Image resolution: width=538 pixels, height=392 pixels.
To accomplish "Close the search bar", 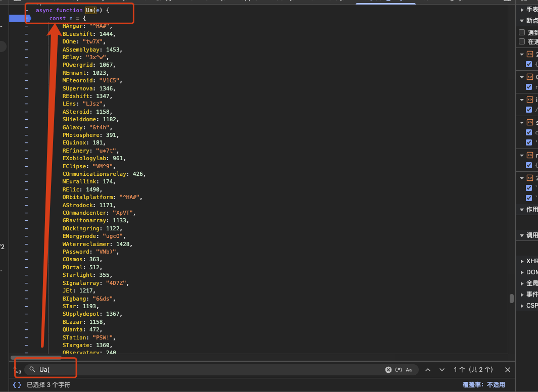I will point(508,370).
